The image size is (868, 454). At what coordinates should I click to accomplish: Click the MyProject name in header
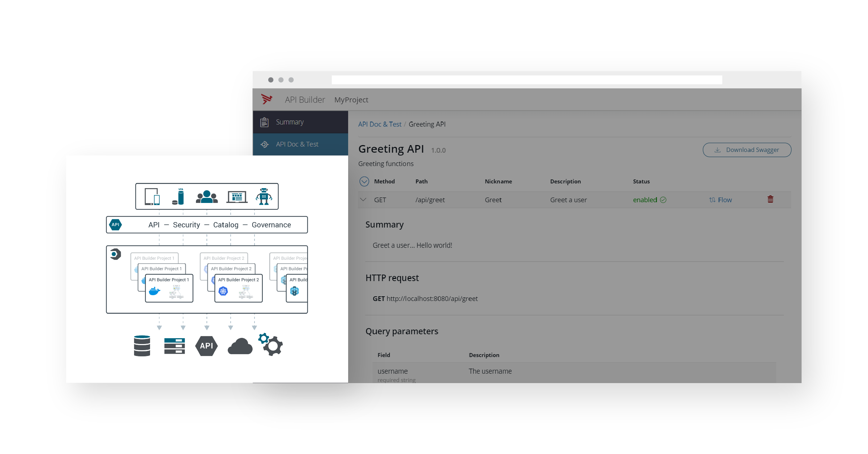pyautogui.click(x=351, y=100)
